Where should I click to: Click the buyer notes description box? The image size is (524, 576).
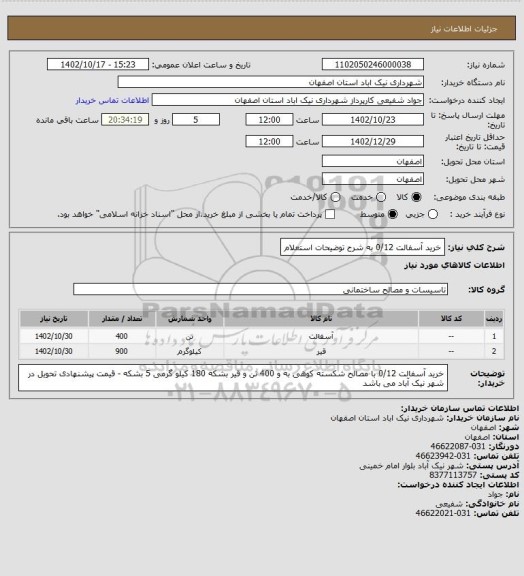[x=233, y=378]
